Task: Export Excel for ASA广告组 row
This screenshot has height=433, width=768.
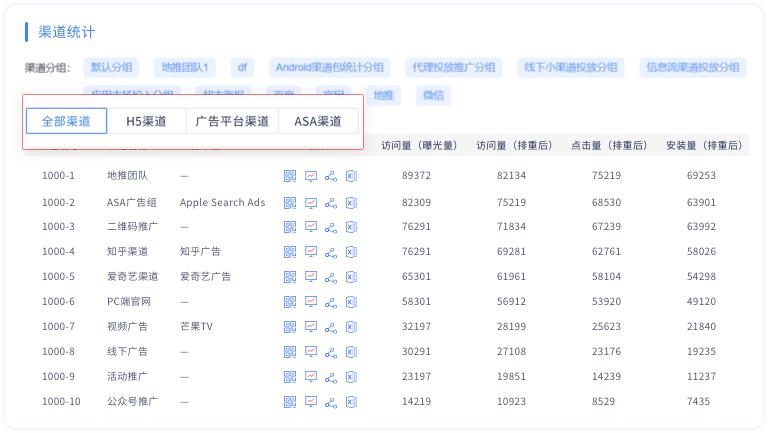Action: (x=351, y=202)
